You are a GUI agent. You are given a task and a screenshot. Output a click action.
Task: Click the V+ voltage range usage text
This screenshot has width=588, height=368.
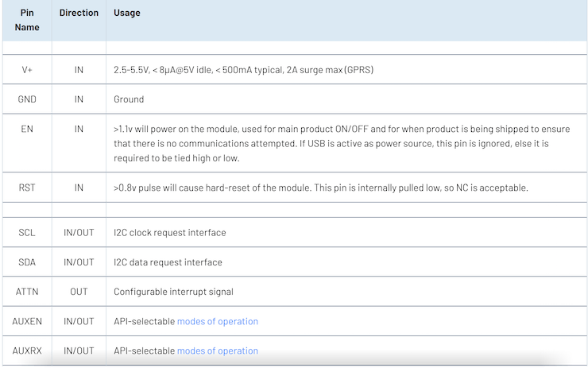(x=243, y=70)
